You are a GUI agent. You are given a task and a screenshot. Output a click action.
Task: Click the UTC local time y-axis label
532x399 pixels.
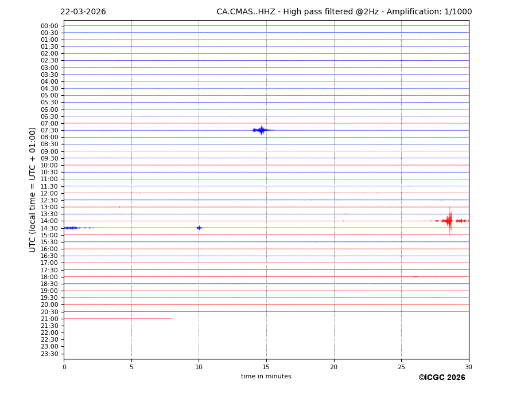coord(33,189)
